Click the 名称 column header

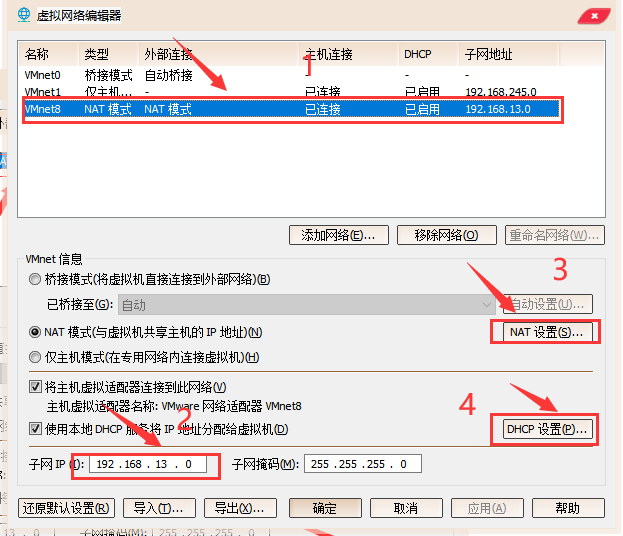coord(48,54)
